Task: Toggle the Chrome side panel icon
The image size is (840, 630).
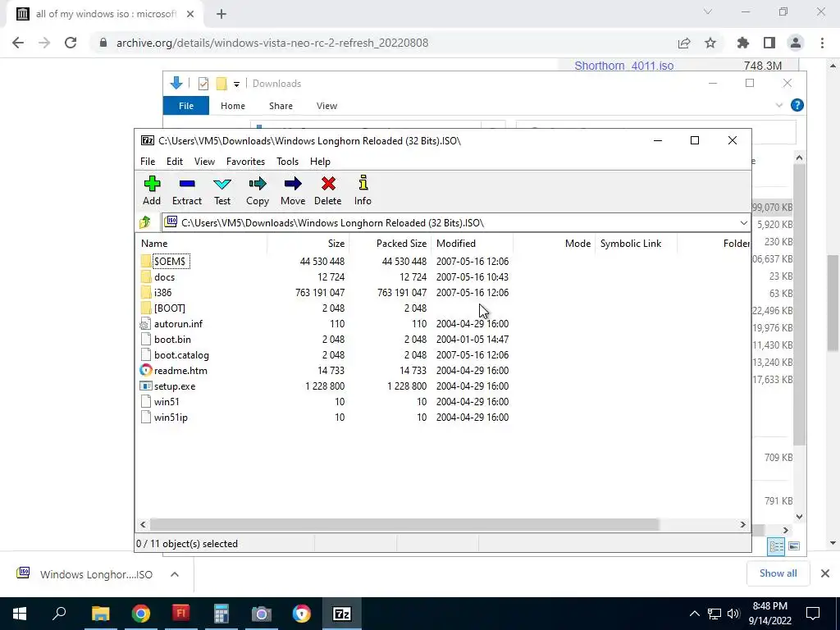Action: coord(769,43)
